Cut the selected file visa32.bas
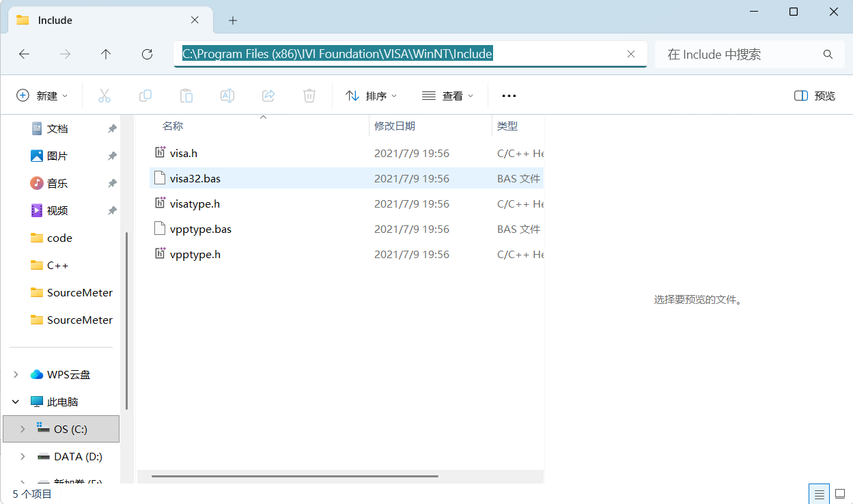The height and width of the screenshot is (504, 853). point(104,95)
